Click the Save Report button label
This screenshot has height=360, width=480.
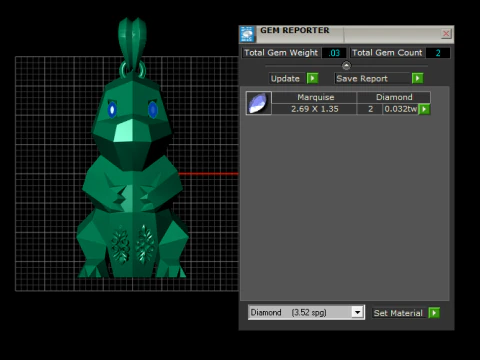(362, 79)
